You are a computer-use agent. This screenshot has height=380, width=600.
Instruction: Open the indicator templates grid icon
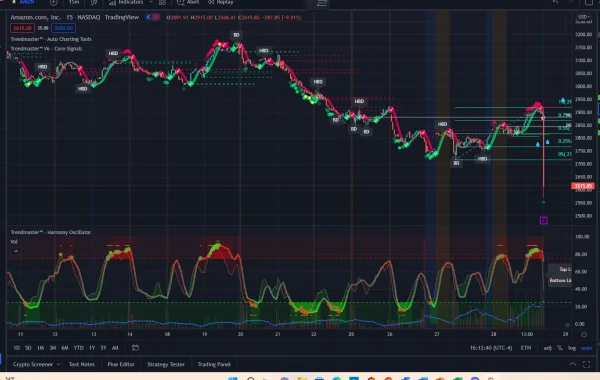click(x=163, y=2)
